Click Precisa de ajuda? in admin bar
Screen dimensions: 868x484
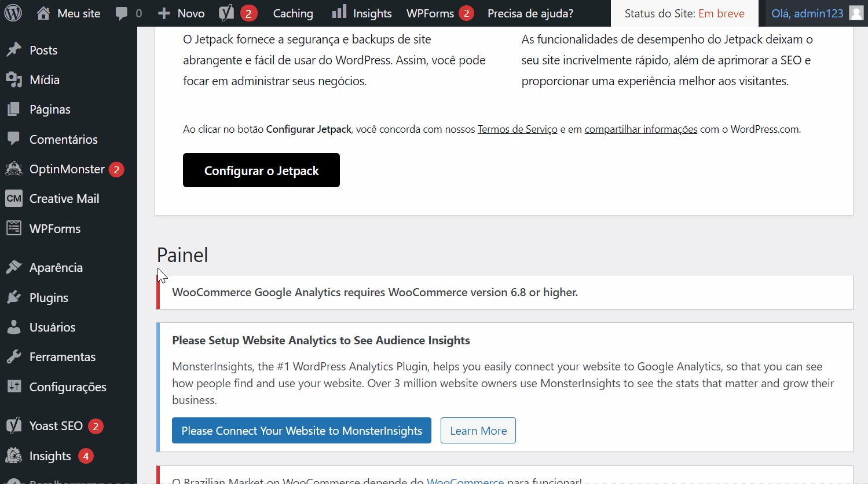(x=530, y=13)
